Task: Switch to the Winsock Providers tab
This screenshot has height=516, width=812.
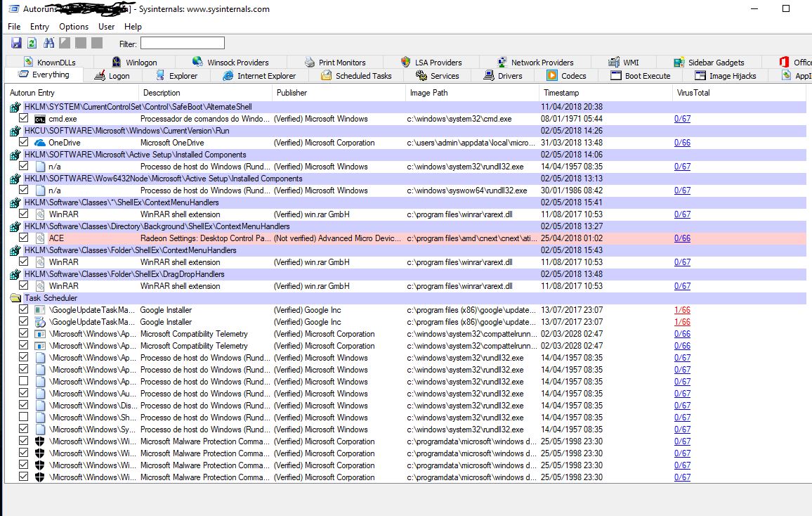Action: (230, 62)
